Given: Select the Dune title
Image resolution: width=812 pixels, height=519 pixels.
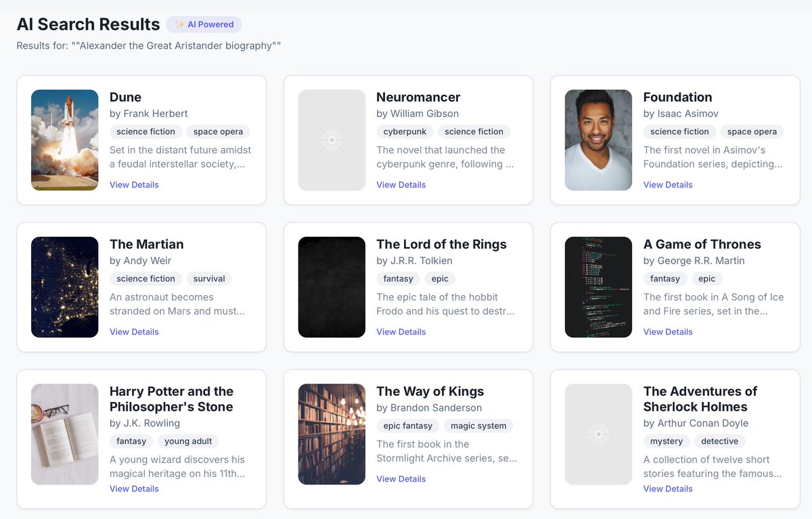Looking at the screenshot, I should (125, 97).
